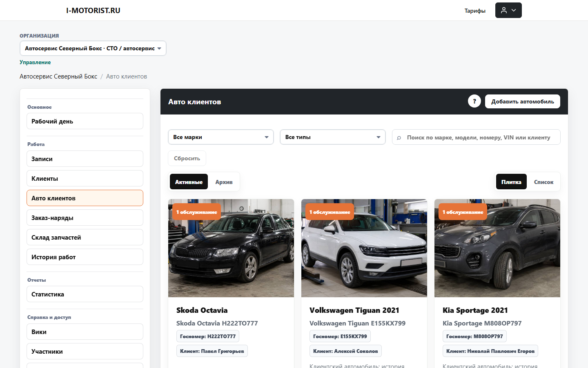Open Статистика in the sidebar

click(85, 294)
